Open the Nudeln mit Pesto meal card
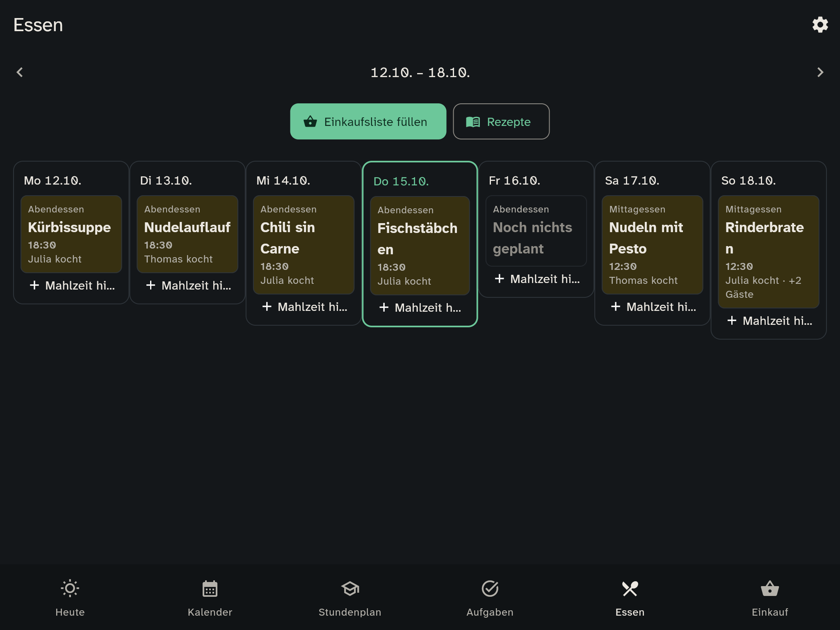 (652, 244)
